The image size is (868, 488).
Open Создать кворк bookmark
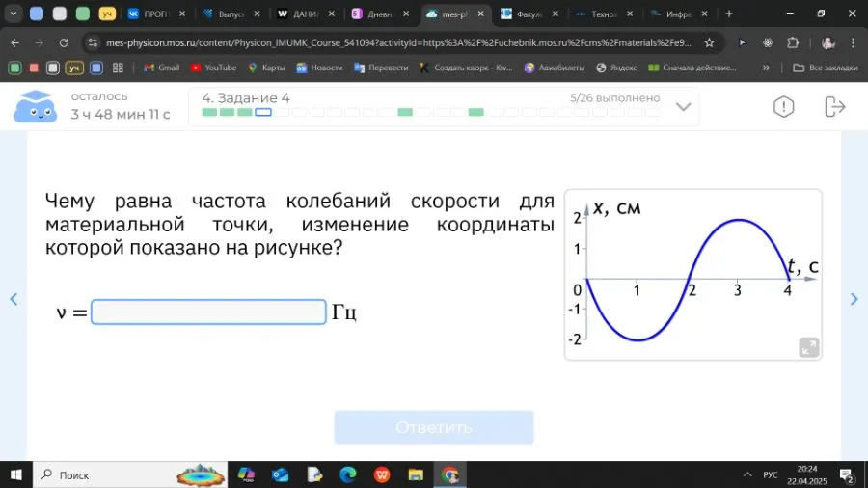point(466,68)
